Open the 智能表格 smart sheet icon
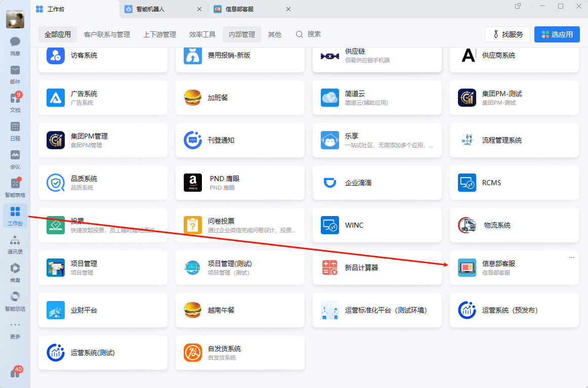Viewport: 588px width, 388px height. (15, 186)
